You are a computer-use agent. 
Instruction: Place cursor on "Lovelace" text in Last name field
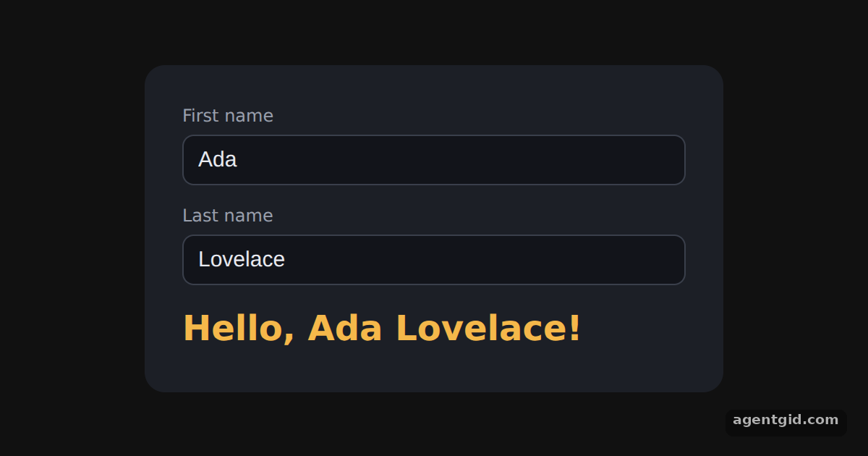coord(242,259)
